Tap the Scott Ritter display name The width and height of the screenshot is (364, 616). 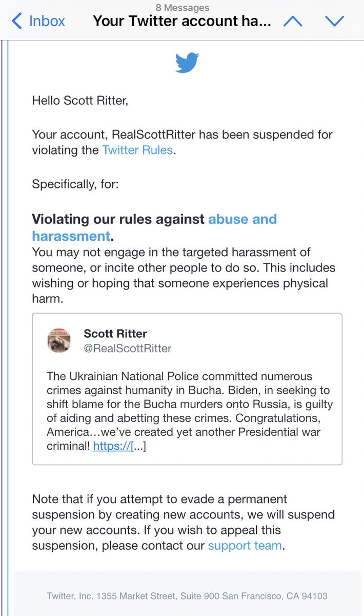115,334
